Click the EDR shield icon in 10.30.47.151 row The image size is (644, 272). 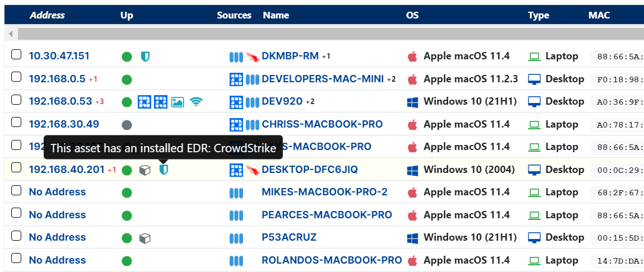pyautogui.click(x=145, y=56)
